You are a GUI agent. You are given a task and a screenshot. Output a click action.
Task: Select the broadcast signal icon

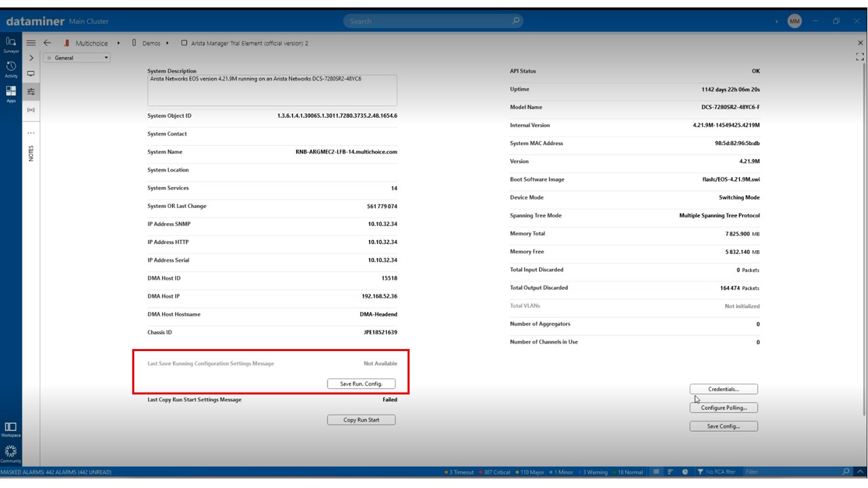click(x=31, y=109)
